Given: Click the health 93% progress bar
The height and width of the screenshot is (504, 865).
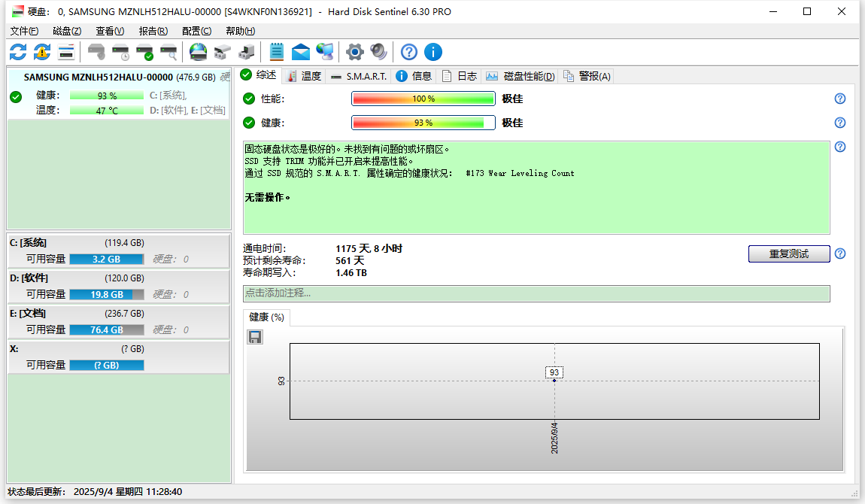Looking at the screenshot, I should coord(423,123).
